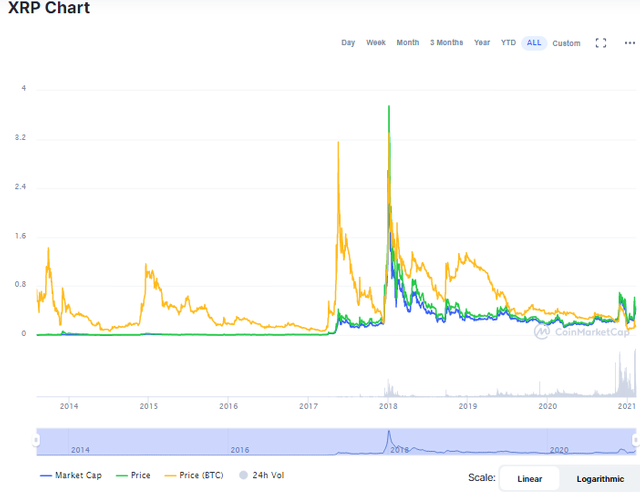Switch chart scale to Linear
This screenshot has width=640, height=495.
(x=529, y=479)
